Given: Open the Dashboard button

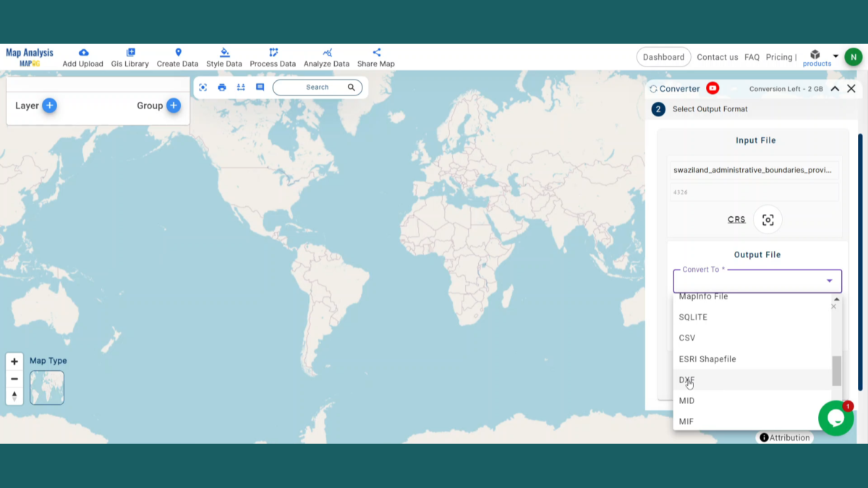Looking at the screenshot, I should 663,57.
